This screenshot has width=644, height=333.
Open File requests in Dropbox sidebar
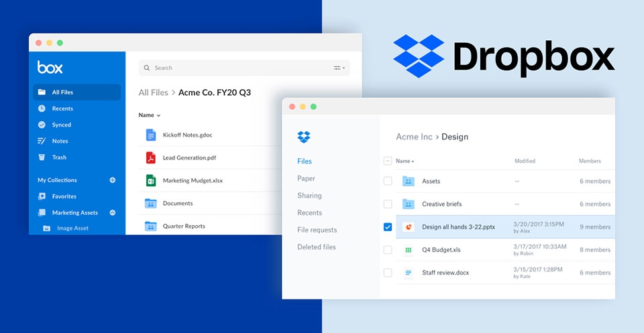[317, 230]
